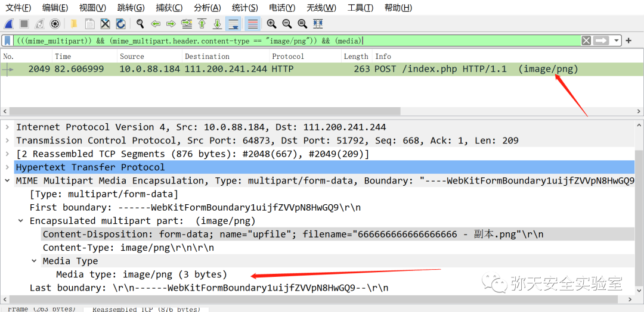
Task: Open the 编辑(E) menu
Action: point(55,7)
